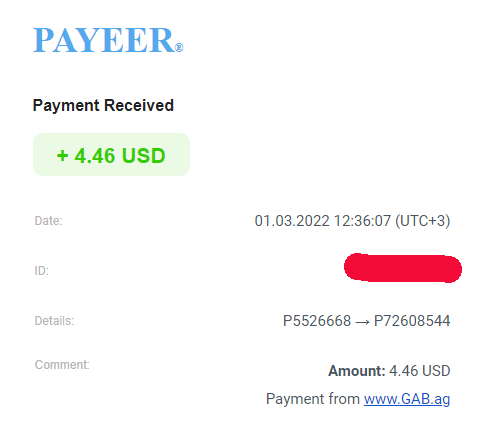Click the Payment Received heading

tap(103, 106)
